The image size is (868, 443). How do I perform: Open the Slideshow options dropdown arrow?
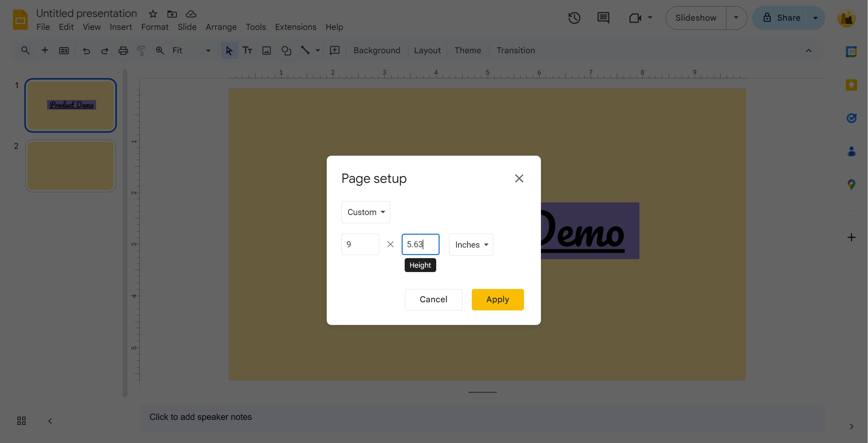pyautogui.click(x=736, y=18)
